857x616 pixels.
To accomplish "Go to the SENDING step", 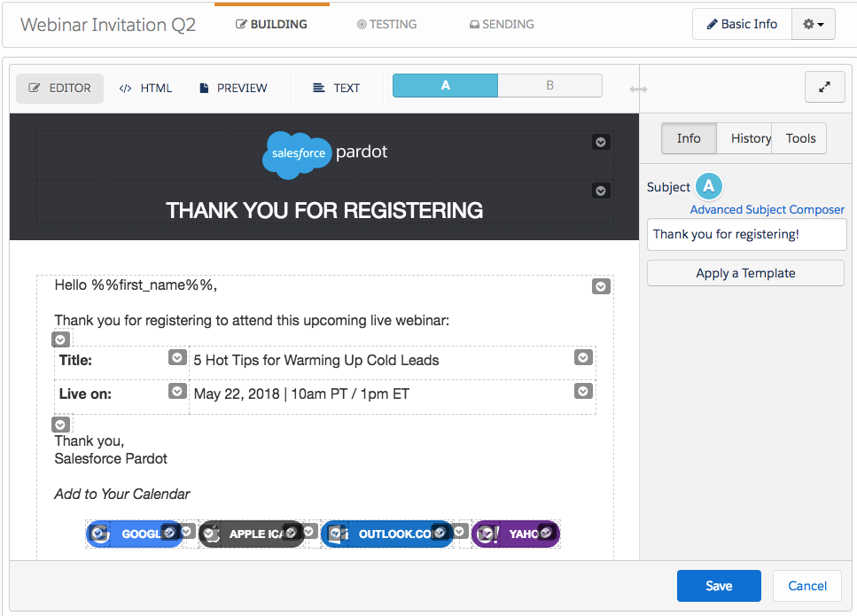I will tap(502, 24).
